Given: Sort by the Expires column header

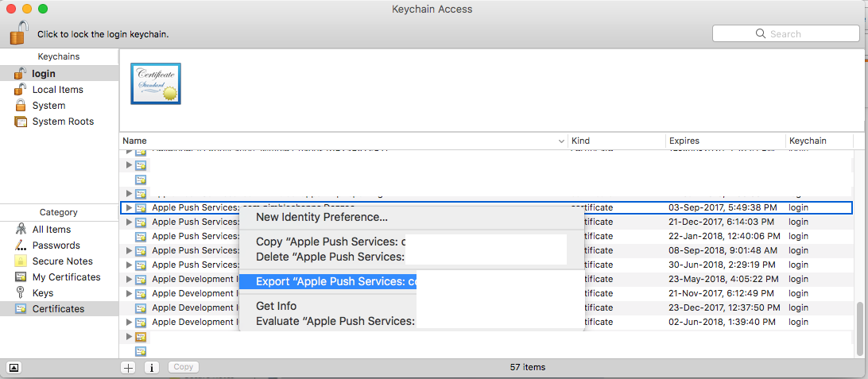Looking at the screenshot, I should tap(725, 141).
